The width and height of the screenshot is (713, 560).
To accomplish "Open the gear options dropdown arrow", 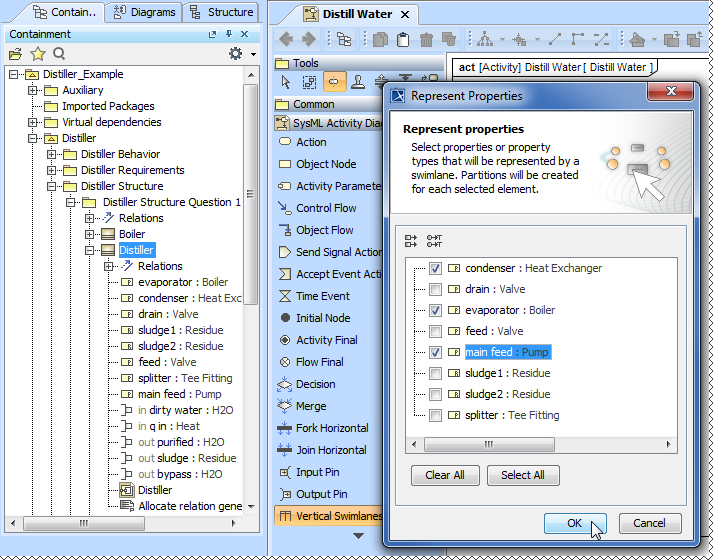I will [253, 54].
